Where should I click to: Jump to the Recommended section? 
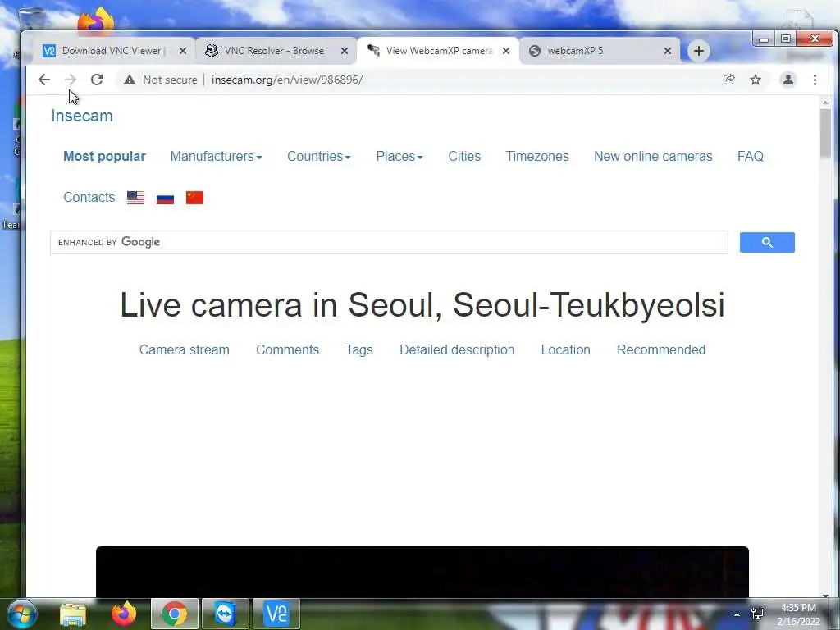coord(661,349)
